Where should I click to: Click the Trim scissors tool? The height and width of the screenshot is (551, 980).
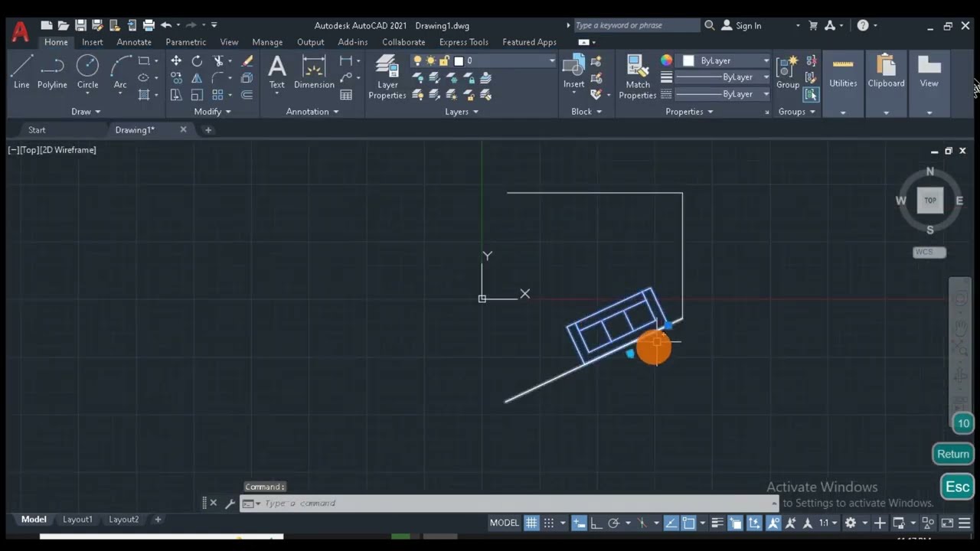click(x=218, y=60)
